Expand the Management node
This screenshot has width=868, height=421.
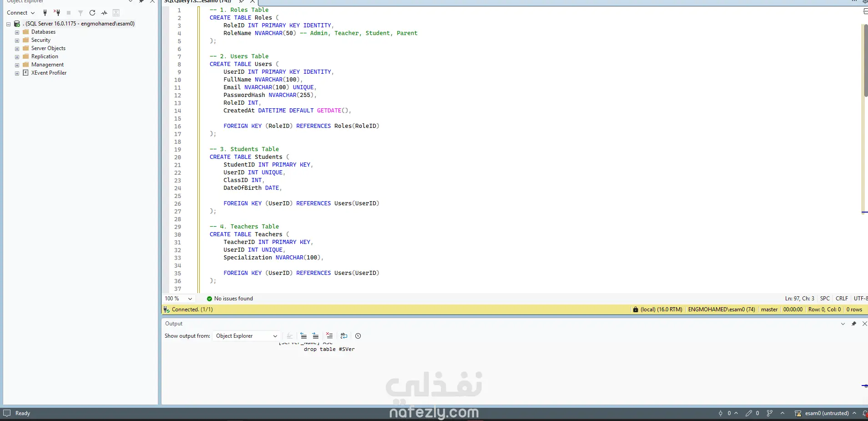point(17,65)
